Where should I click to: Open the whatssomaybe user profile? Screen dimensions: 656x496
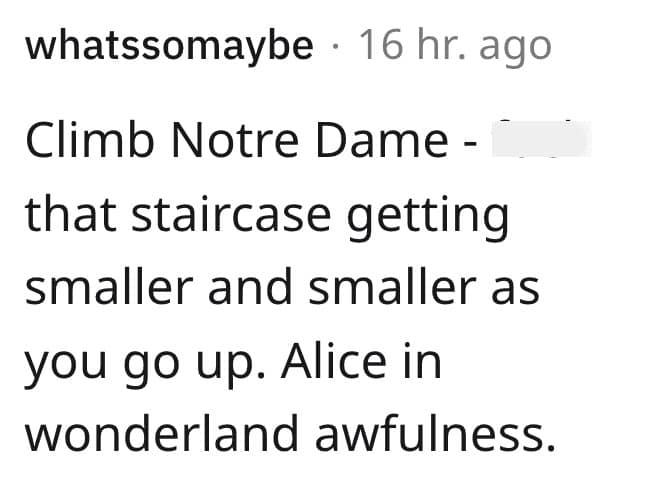(x=169, y=46)
